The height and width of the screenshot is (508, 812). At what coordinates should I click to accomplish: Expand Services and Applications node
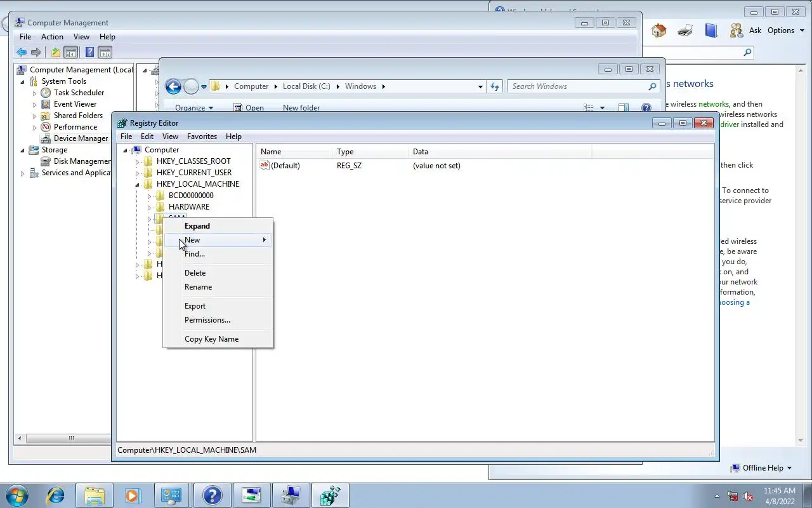[x=23, y=173]
